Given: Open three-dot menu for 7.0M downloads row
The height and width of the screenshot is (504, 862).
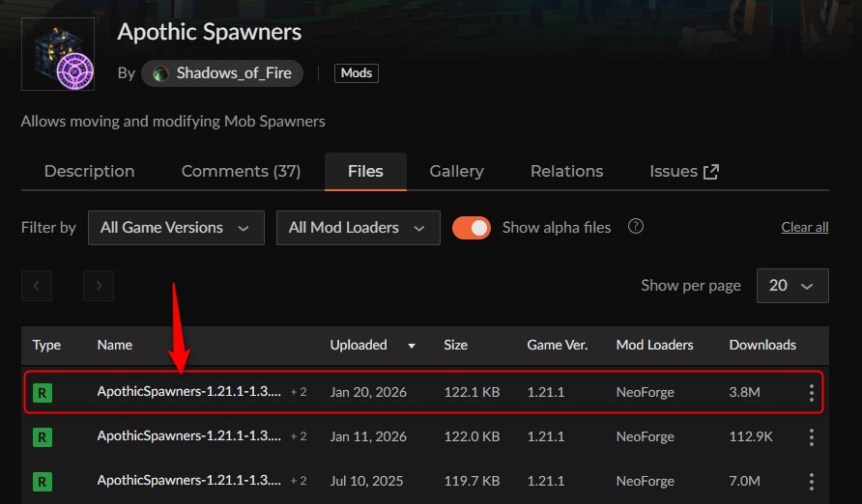Looking at the screenshot, I should [x=812, y=482].
